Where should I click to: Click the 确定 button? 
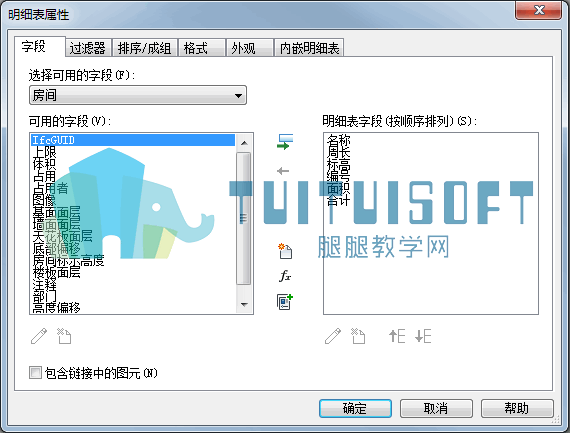(355, 408)
